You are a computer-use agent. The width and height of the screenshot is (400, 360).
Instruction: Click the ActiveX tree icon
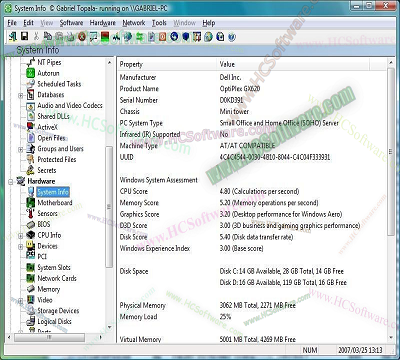31,127
